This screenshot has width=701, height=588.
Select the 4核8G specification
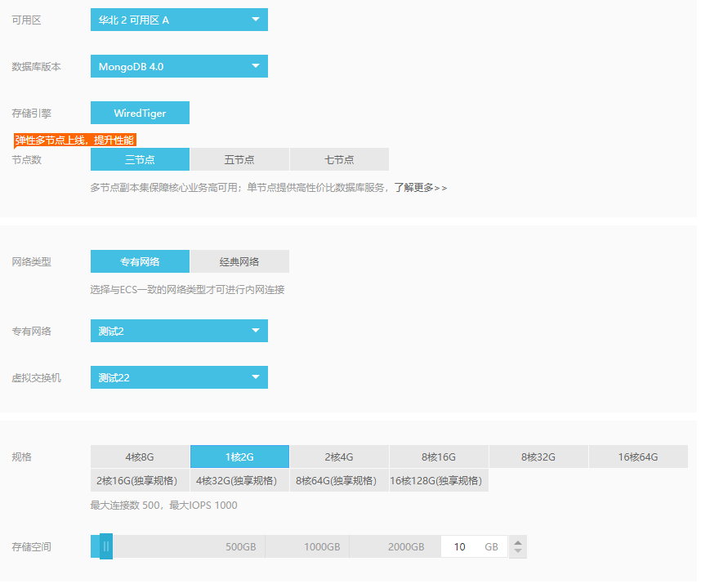140,457
